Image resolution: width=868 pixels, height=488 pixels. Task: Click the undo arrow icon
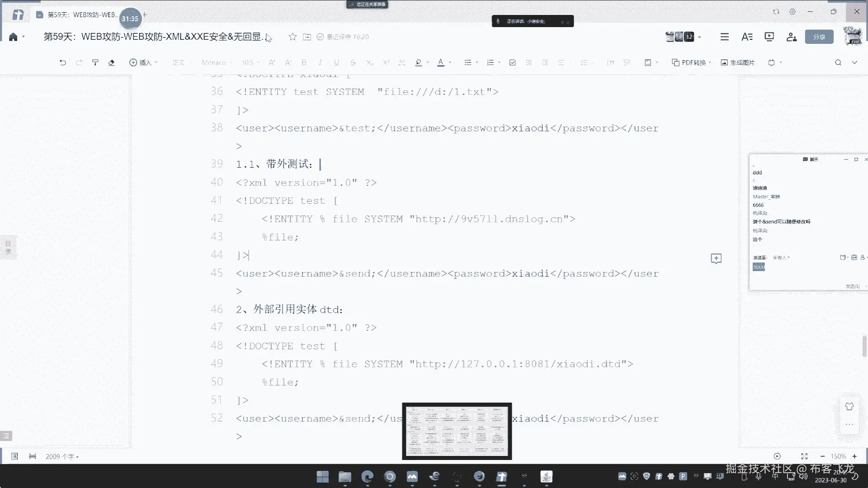click(63, 62)
